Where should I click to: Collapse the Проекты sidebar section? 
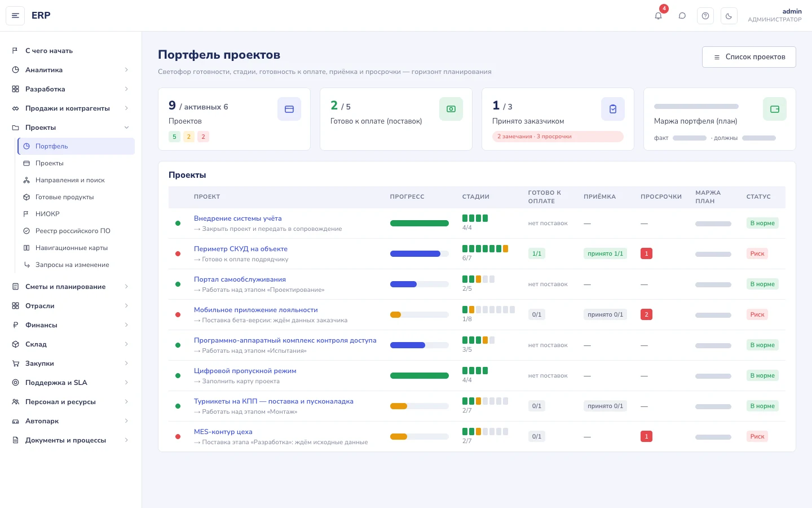click(x=70, y=128)
